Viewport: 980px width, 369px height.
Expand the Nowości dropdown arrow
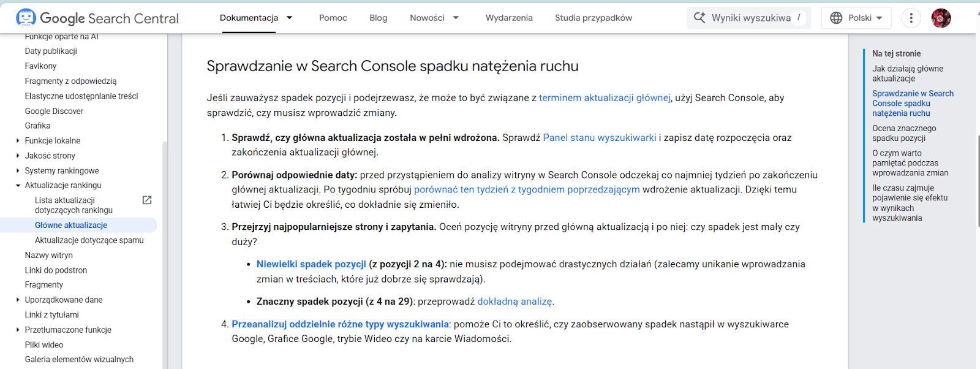[456, 18]
